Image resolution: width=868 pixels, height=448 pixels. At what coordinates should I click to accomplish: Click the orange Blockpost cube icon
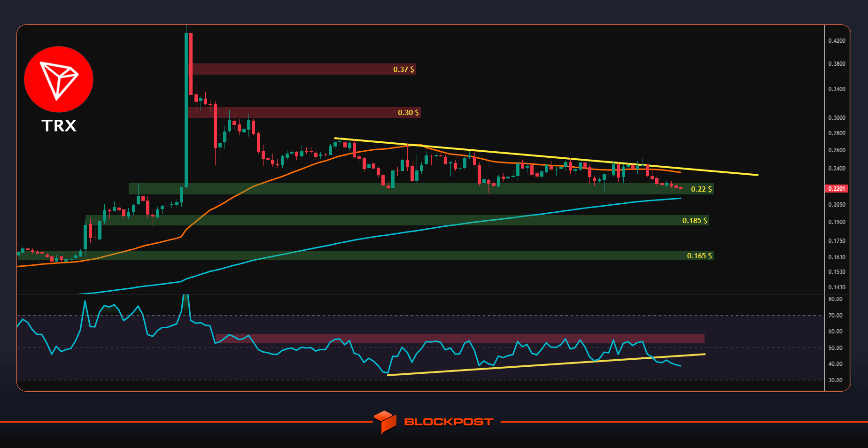pos(385,422)
